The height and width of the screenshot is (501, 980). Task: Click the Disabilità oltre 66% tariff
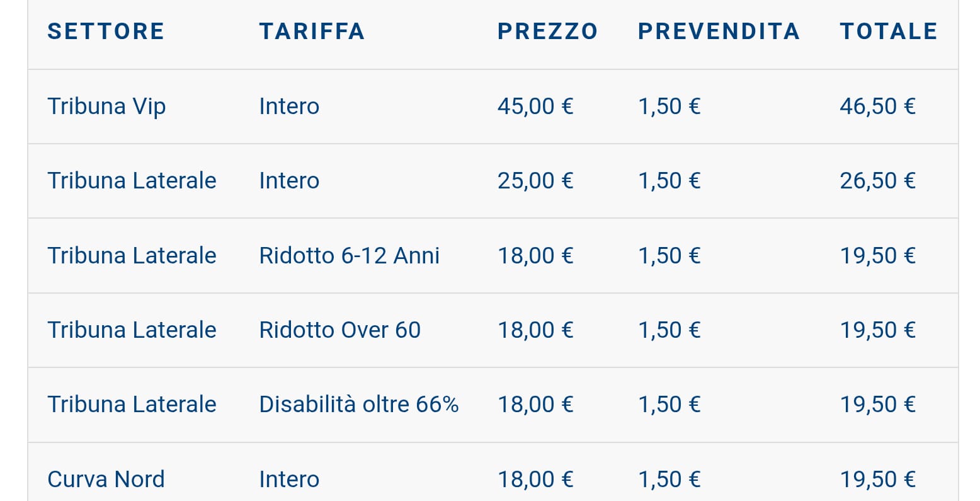point(358,405)
